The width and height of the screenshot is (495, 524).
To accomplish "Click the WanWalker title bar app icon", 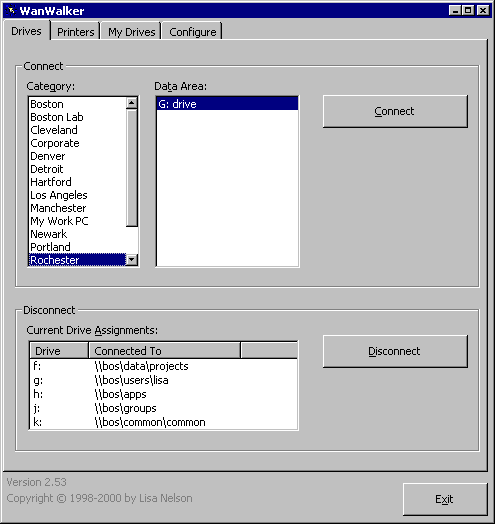I will (x=11, y=11).
